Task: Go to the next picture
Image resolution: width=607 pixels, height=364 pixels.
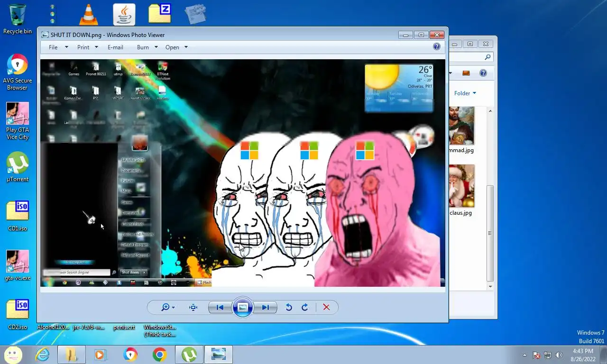Action: tap(265, 307)
